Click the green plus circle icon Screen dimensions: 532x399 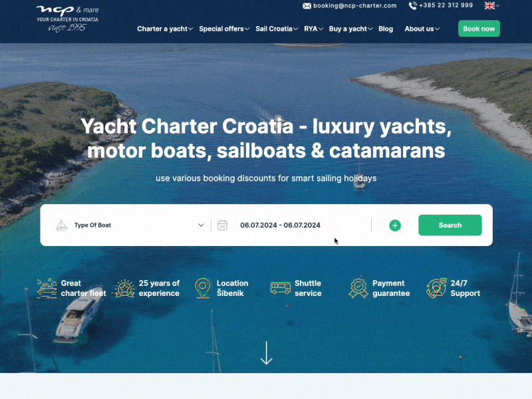coord(395,225)
